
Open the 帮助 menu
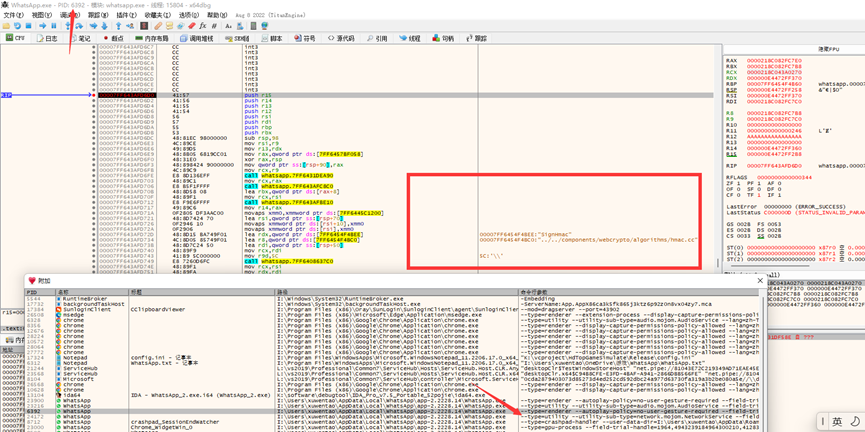(x=217, y=15)
